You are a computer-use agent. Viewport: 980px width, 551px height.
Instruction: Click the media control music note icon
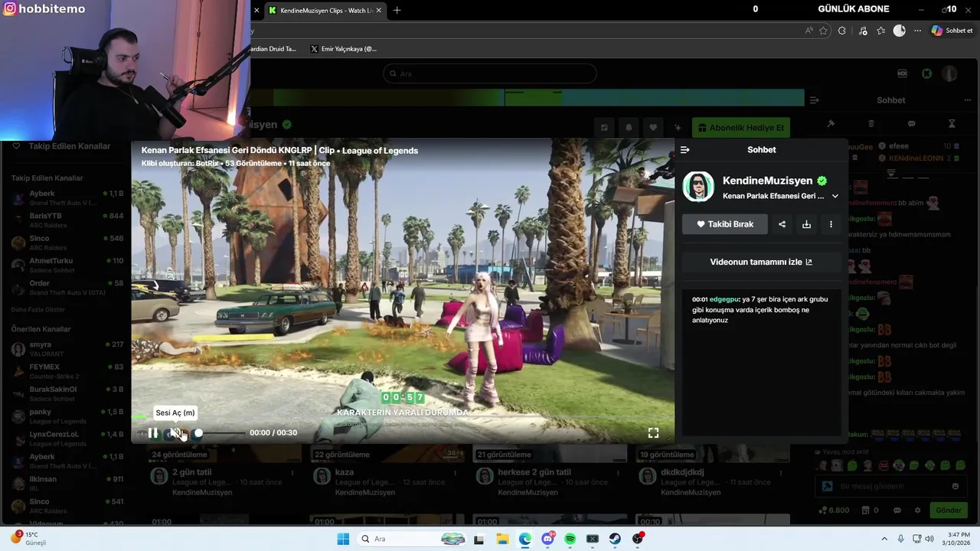tap(863, 31)
